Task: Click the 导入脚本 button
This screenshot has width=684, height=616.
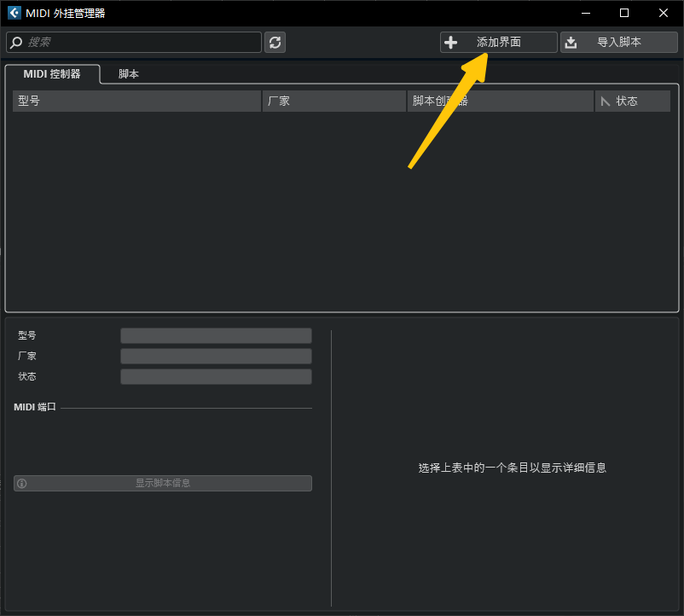Action: pos(619,43)
